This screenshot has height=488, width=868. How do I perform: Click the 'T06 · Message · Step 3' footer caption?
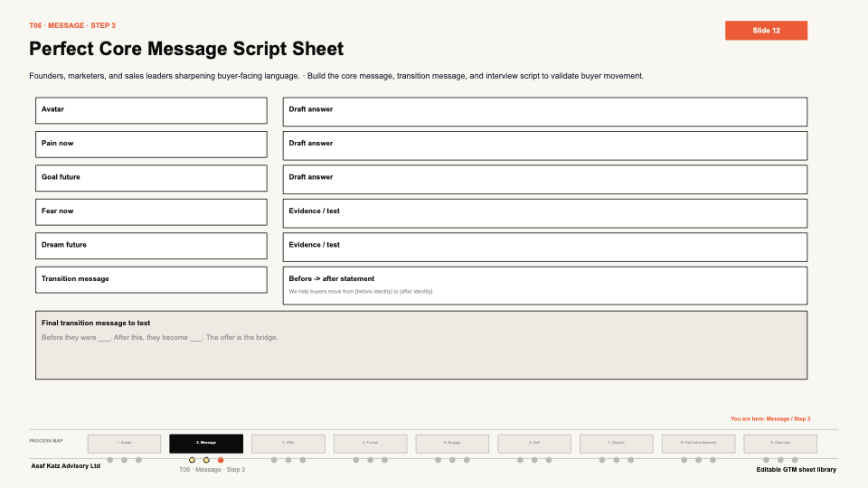point(212,469)
